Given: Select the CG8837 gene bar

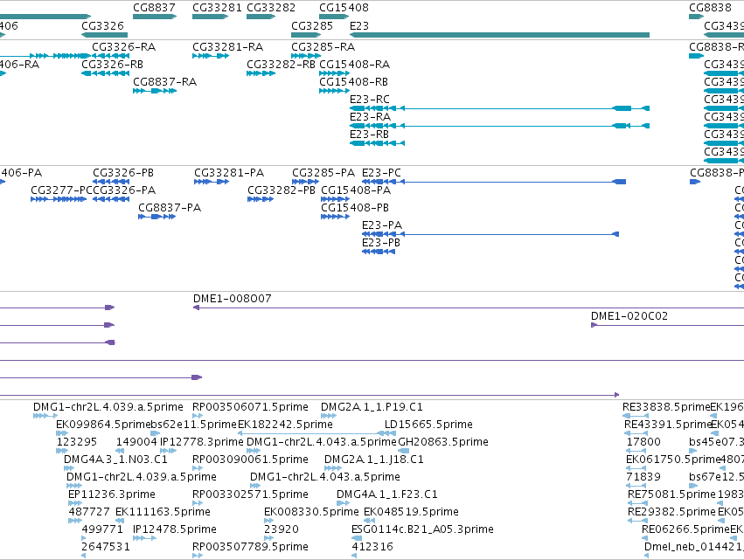Looking at the screenshot, I should click(x=155, y=17).
